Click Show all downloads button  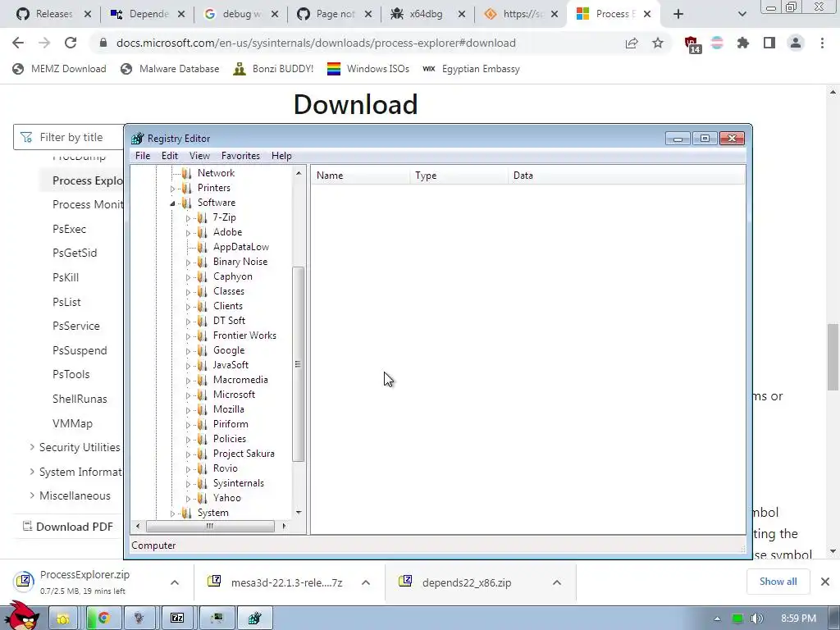[778, 582]
